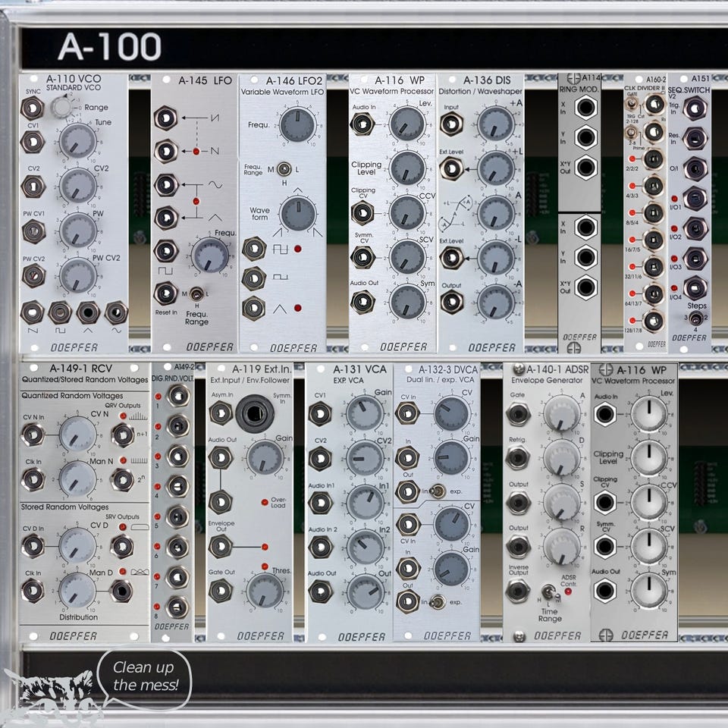Click the Reset In jack on A-145 LFO
728x728 pixels.
(166, 293)
